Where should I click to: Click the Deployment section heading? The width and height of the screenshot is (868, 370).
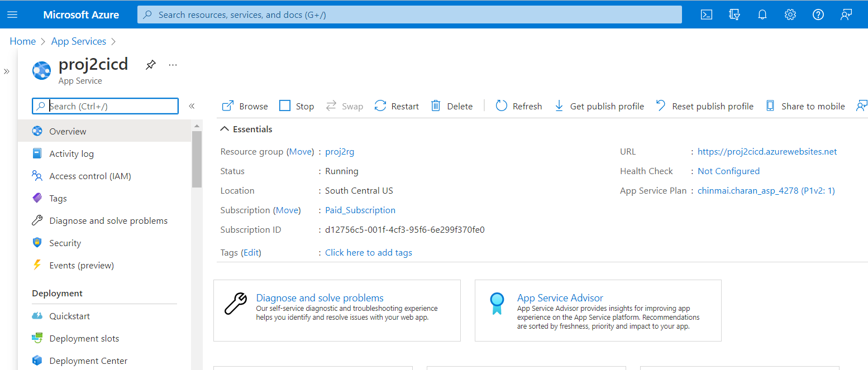(x=58, y=293)
